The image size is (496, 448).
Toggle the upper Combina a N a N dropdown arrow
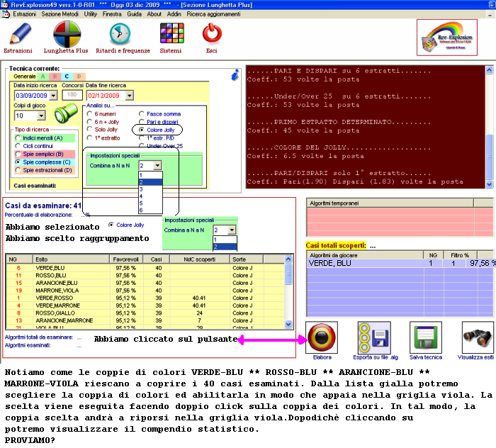(157, 165)
